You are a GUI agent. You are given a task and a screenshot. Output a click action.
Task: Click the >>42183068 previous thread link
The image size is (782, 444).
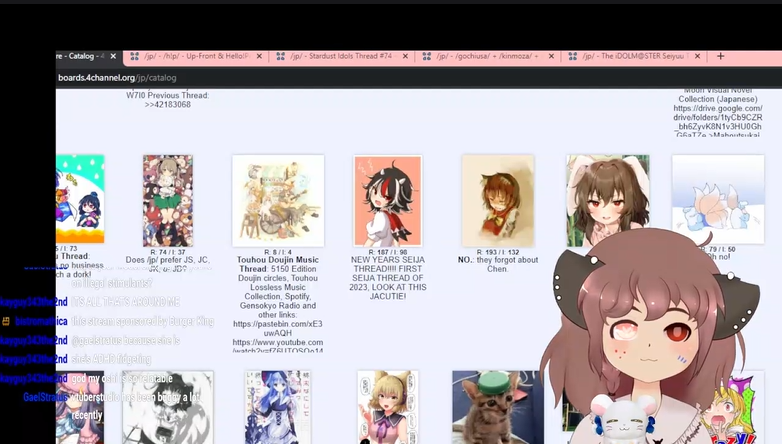[167, 104]
